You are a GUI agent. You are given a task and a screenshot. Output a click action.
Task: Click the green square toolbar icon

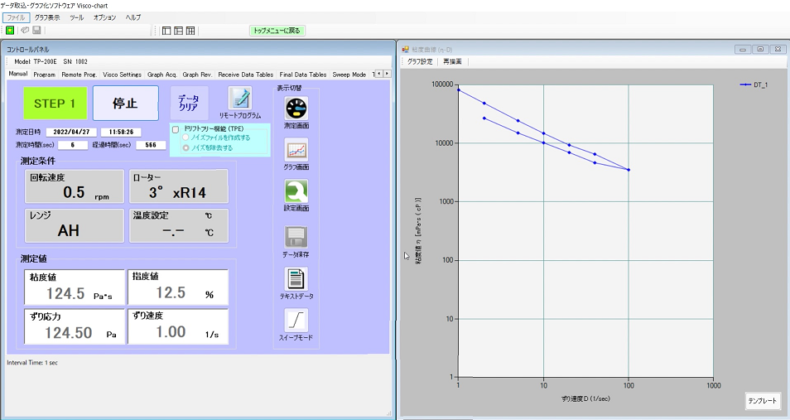9,31
